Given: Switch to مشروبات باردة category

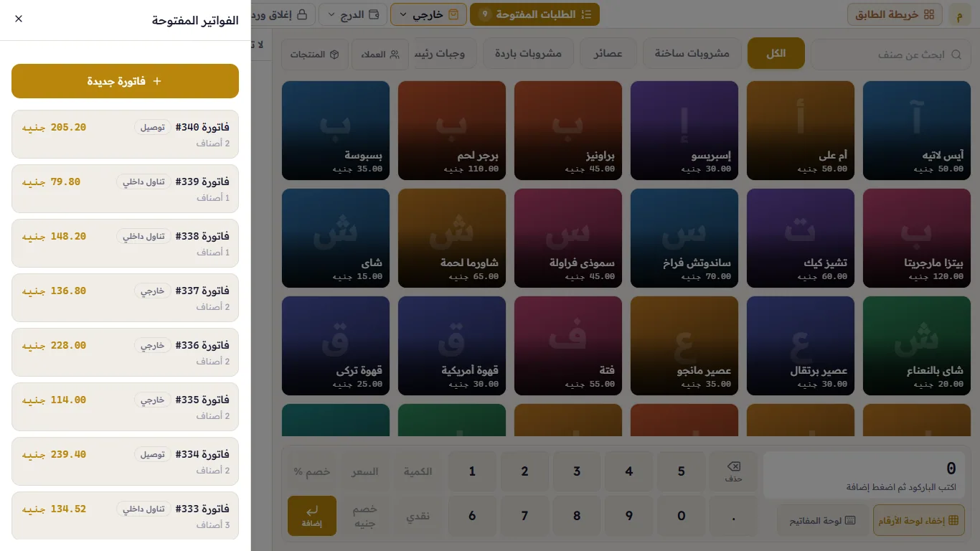Looking at the screenshot, I should (528, 54).
